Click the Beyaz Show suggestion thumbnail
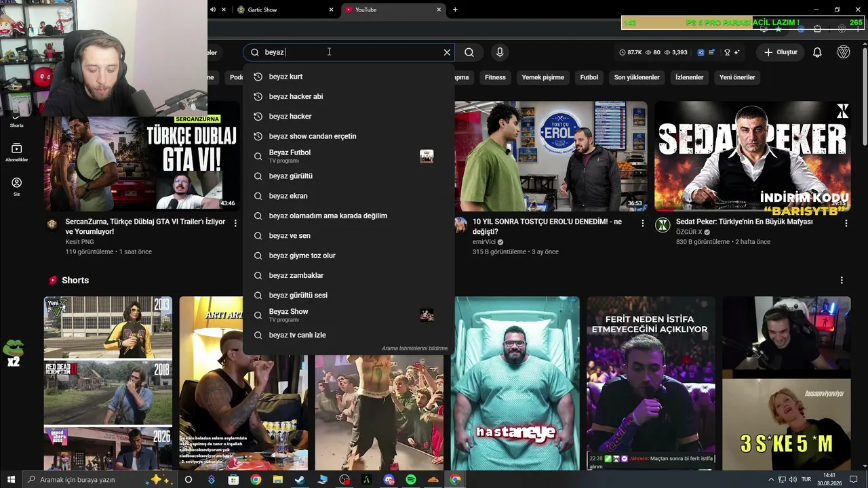The image size is (868, 488). (427, 315)
